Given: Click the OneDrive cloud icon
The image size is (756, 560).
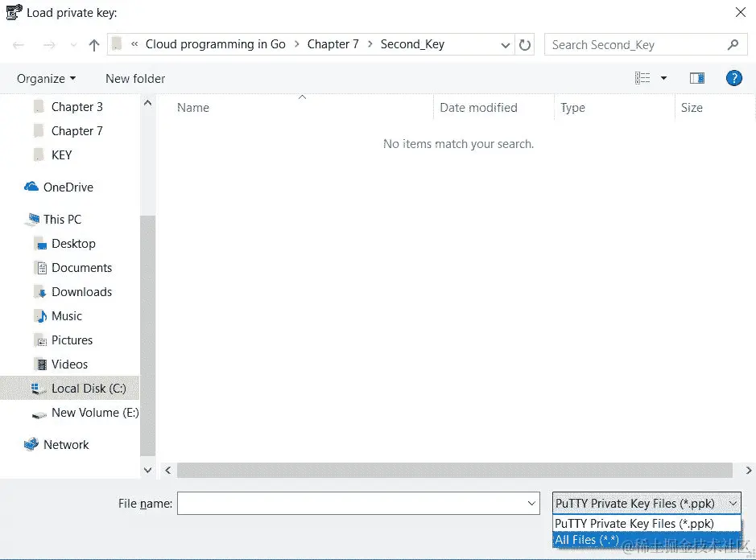Looking at the screenshot, I should click(x=31, y=187).
